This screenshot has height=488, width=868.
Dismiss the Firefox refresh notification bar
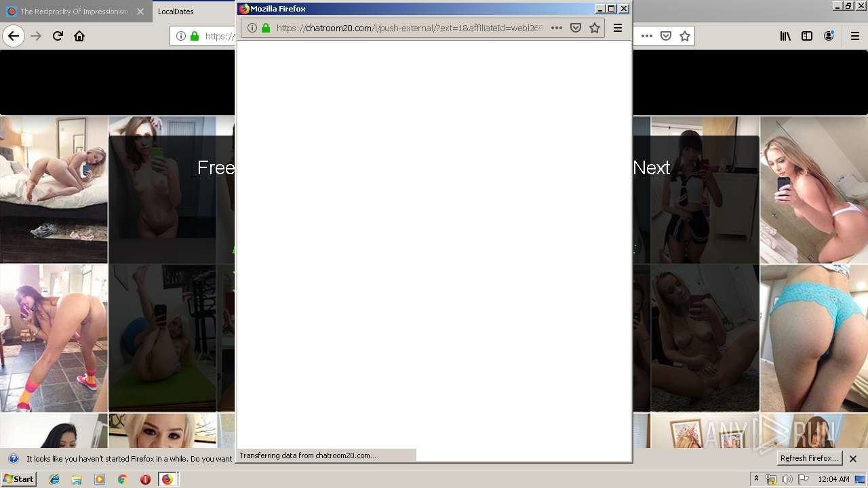853,459
